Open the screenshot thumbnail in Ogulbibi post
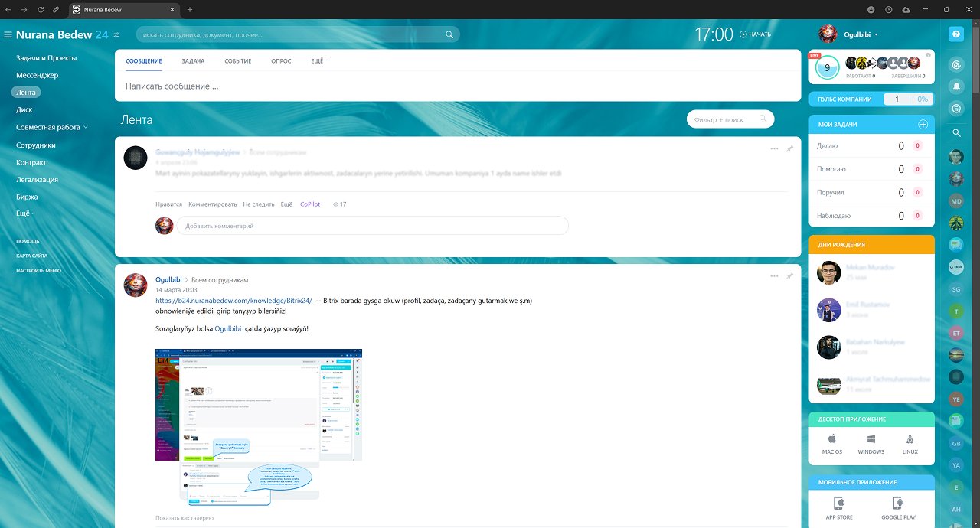The height and width of the screenshot is (528, 980). pos(259,427)
